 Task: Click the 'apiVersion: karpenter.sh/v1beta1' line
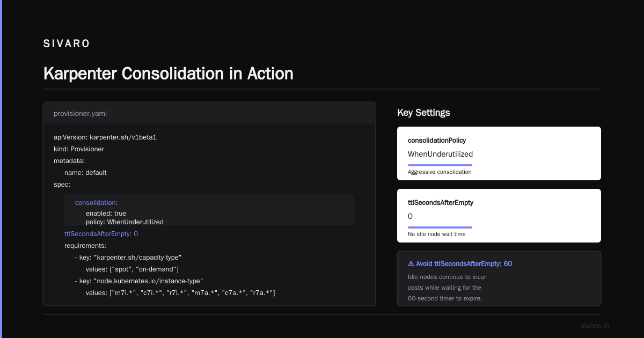click(x=105, y=137)
